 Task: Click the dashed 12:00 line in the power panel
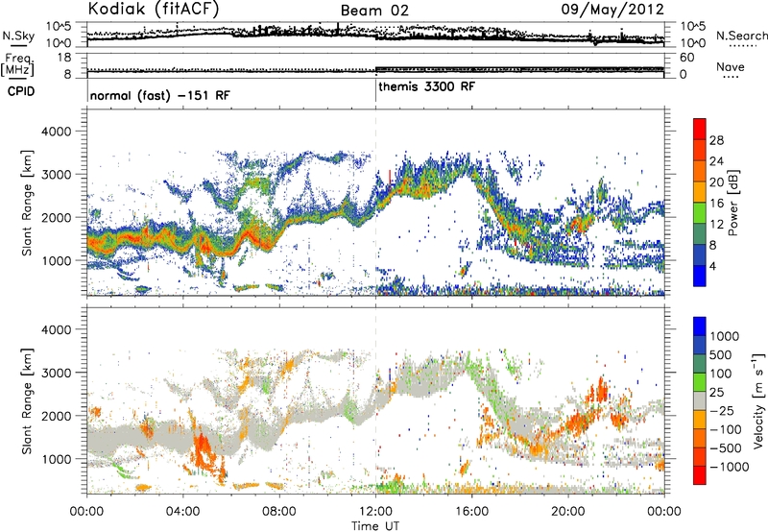pyautogui.click(x=375, y=202)
